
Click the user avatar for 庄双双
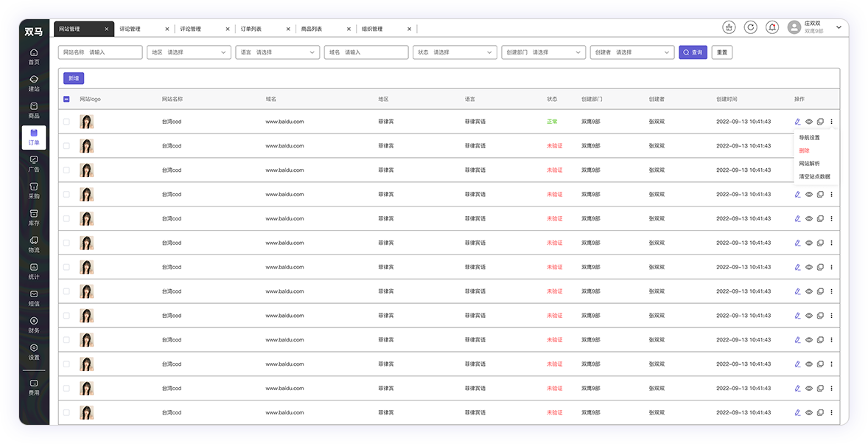coord(794,27)
